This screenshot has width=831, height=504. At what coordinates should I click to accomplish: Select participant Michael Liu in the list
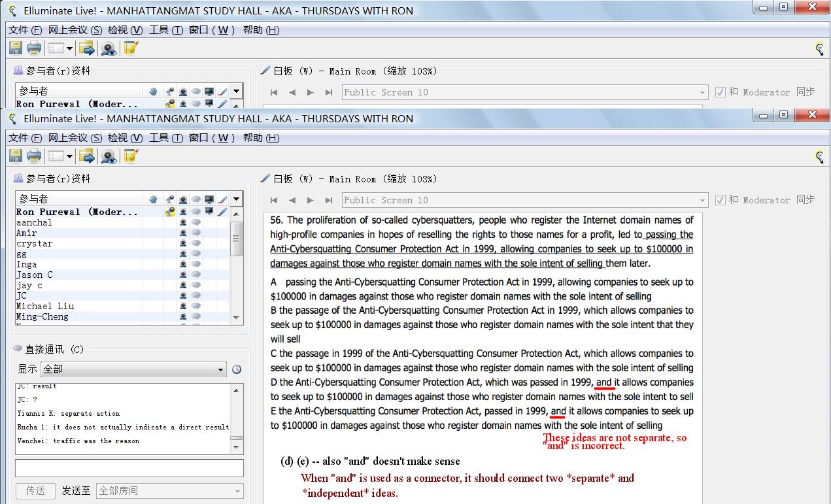[x=44, y=306]
